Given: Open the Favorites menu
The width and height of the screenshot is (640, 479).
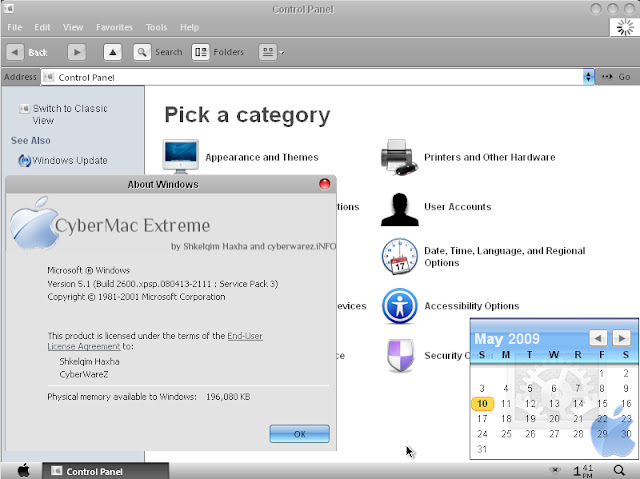Looking at the screenshot, I should (x=114, y=27).
